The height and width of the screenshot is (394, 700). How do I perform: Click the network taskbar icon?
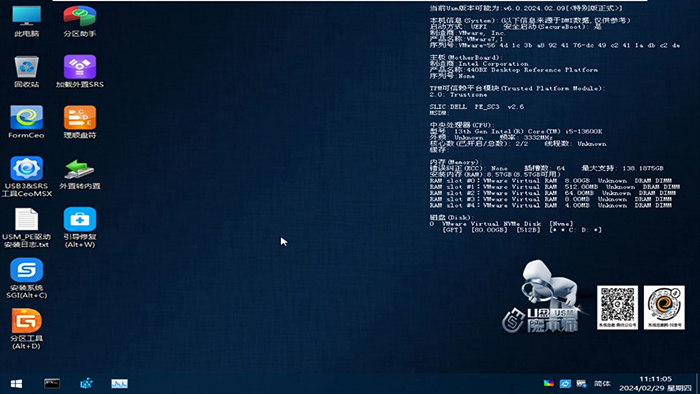(x=581, y=383)
